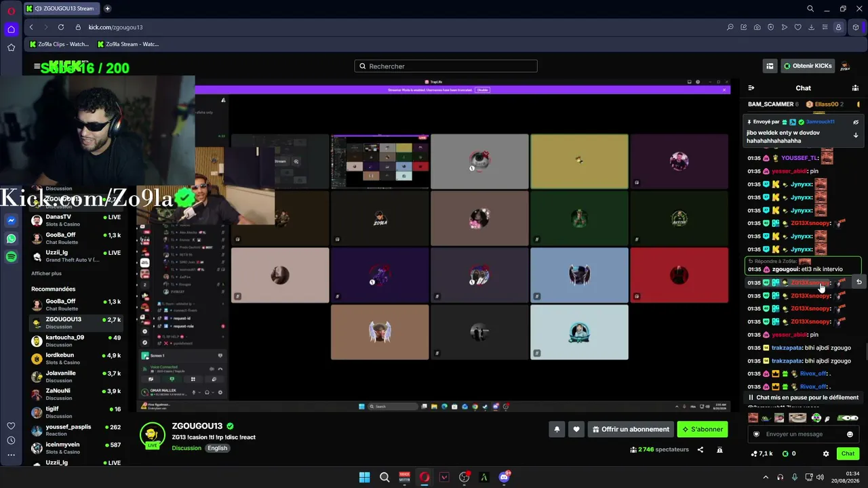
Task: Take a snapshot with the camera icon
Action: click(757, 27)
